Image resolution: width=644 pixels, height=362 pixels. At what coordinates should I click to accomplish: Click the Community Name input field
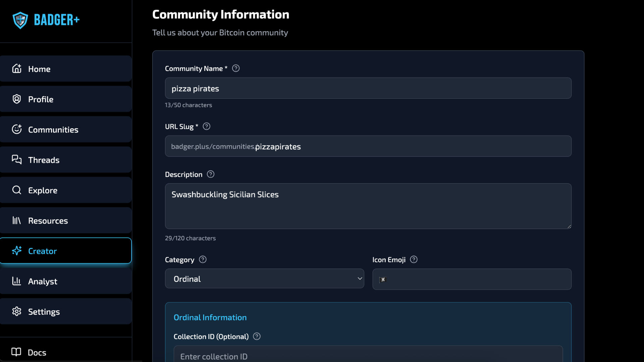pos(368,88)
